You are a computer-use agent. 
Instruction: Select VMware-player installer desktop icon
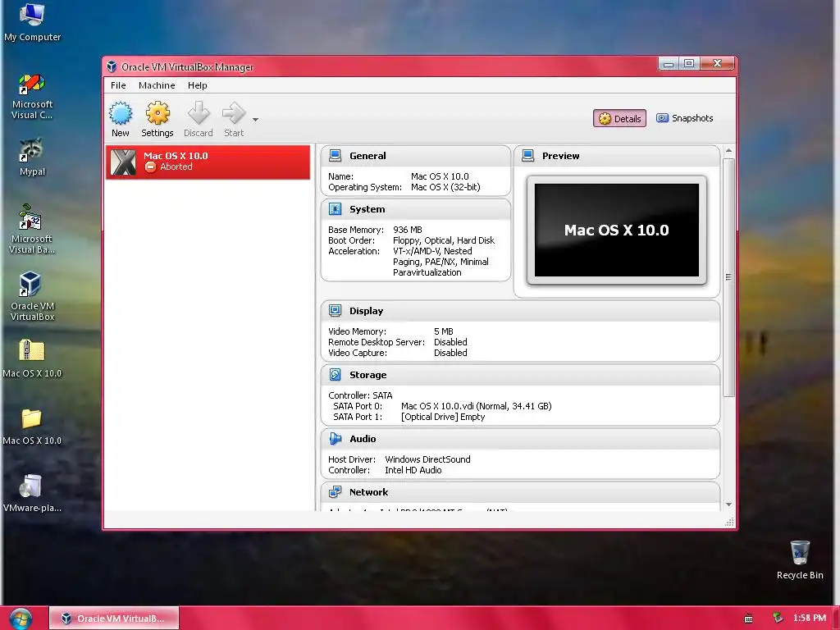coord(32,493)
